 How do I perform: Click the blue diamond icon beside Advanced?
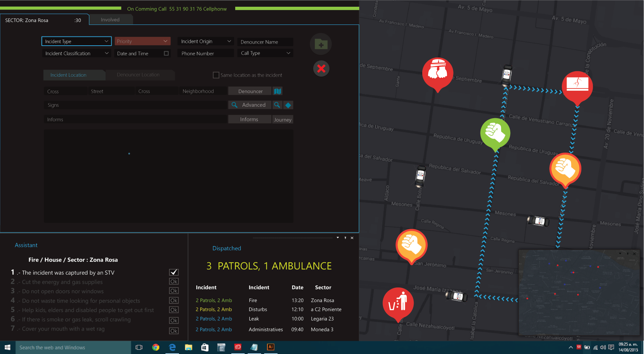click(x=288, y=105)
